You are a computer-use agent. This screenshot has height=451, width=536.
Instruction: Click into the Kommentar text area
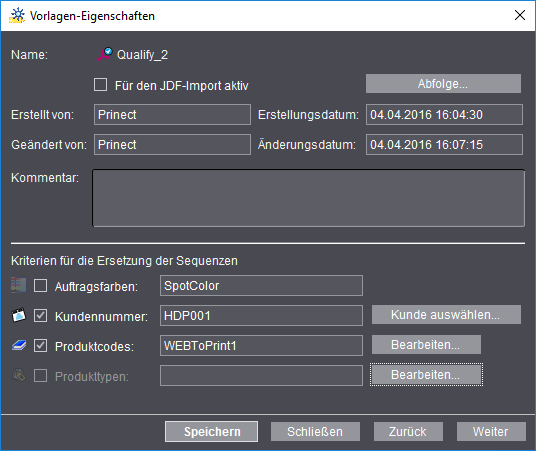308,198
